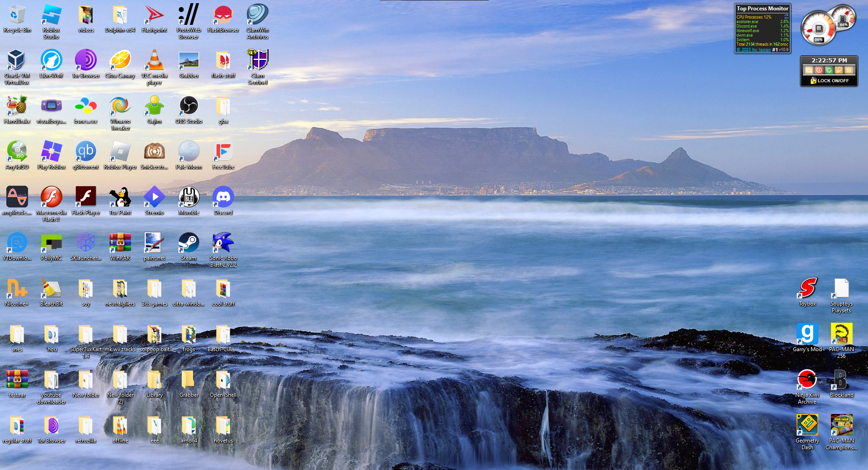
Task: Open VLC media player shortcut
Action: tap(154, 61)
